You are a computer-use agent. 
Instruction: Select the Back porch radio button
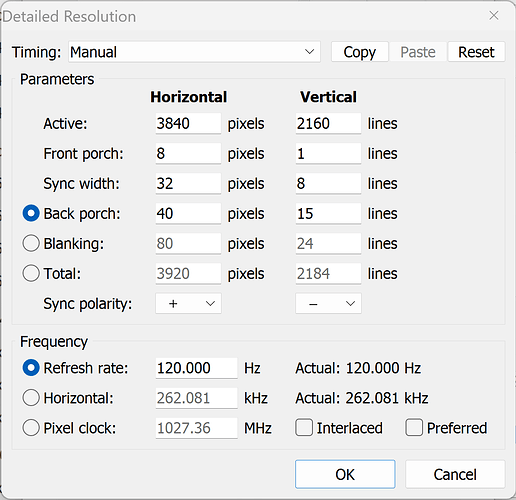tap(31, 213)
